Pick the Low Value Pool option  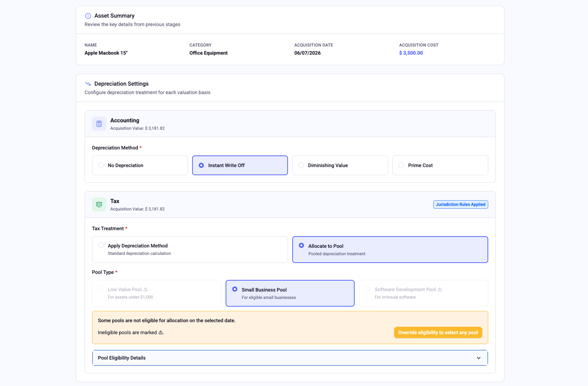pyautogui.click(x=157, y=293)
